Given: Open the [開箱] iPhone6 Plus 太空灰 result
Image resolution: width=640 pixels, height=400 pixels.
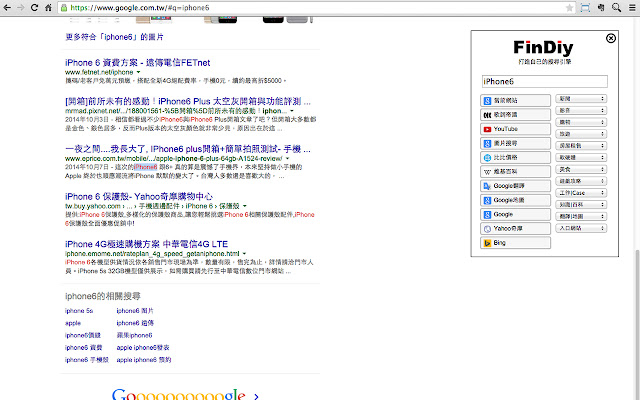Looking at the screenshot, I should point(188,101).
